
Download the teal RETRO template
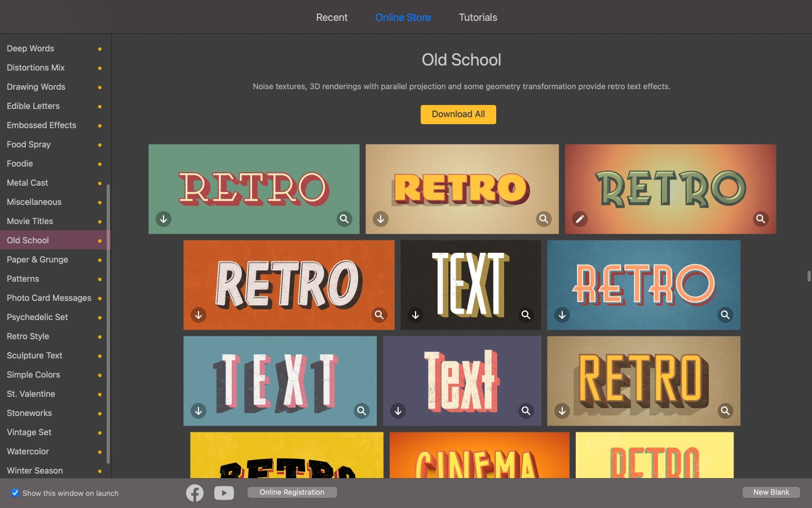164,219
